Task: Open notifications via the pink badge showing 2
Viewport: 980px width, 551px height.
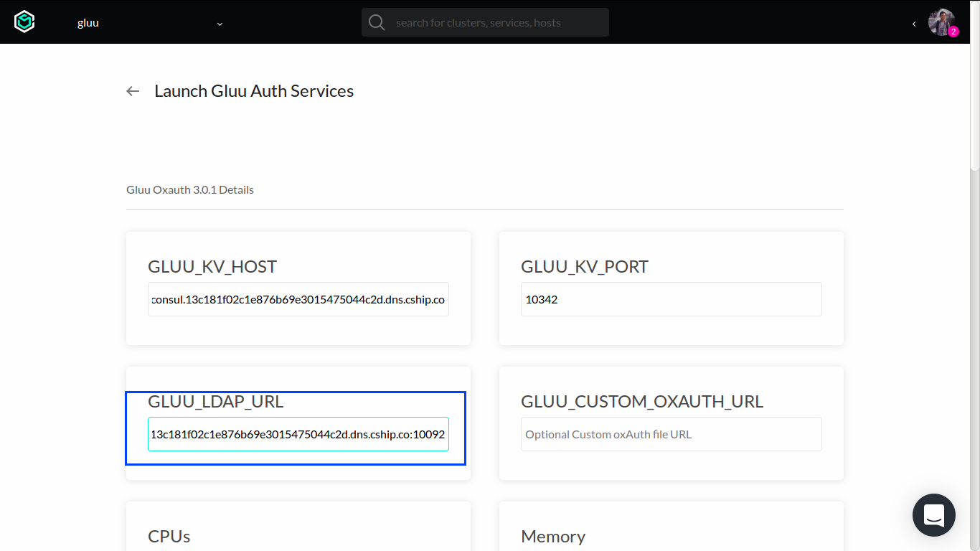Action: coord(953,33)
